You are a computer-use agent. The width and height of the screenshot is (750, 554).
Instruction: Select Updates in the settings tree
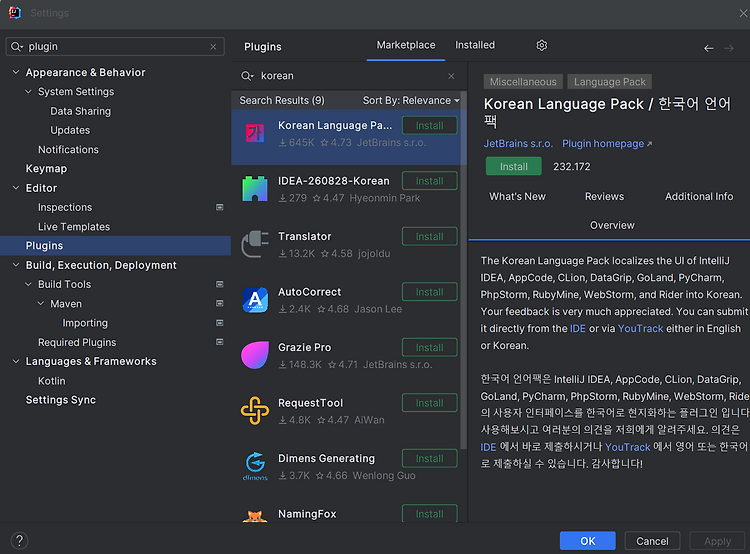[x=70, y=130]
